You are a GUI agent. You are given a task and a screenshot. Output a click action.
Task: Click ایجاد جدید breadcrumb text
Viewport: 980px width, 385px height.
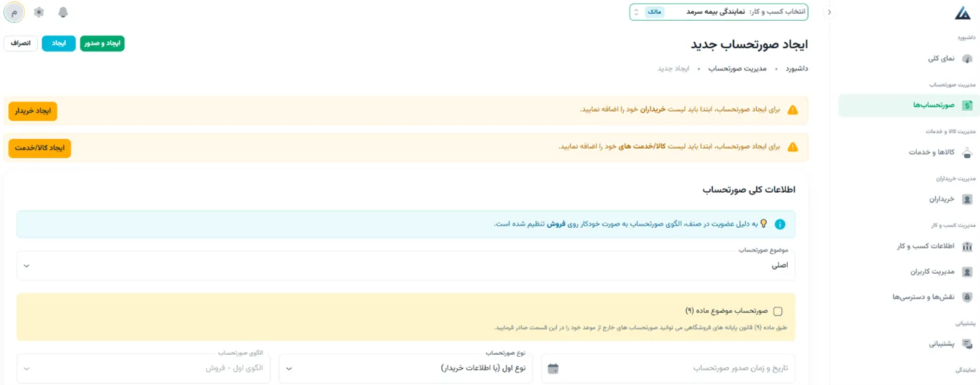[673, 69]
